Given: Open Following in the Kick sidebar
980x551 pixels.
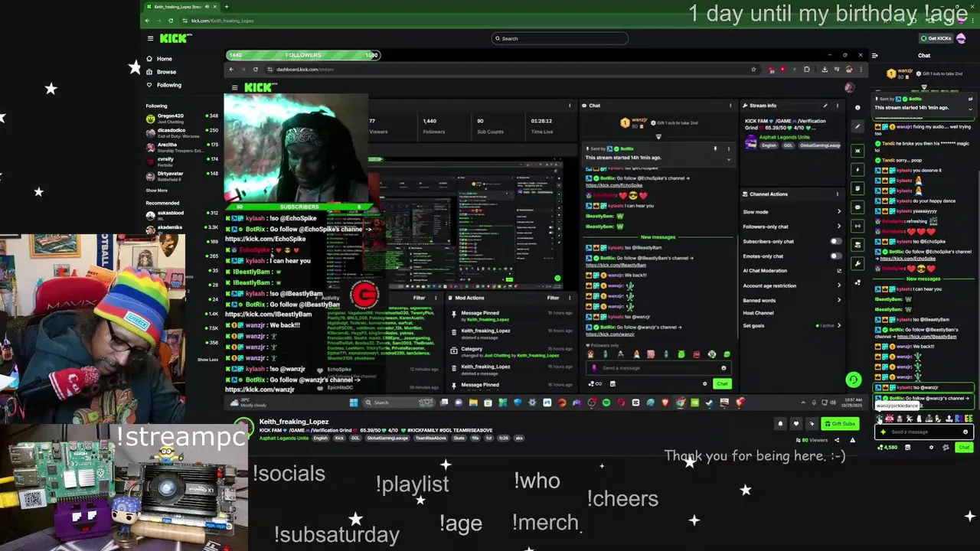Looking at the screenshot, I should click(x=164, y=85).
